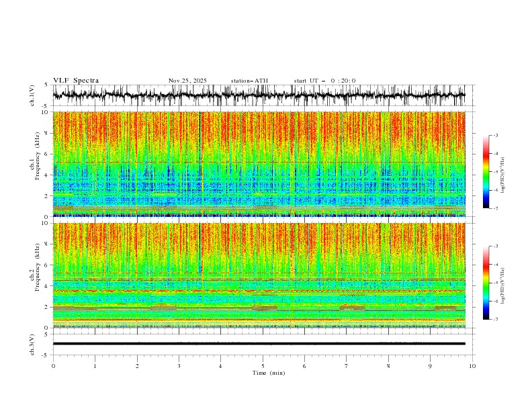Click the ch.2 colorbar "log(PSD)(V²/Hz)" label
The height and width of the screenshot is (411, 532).
503,285
